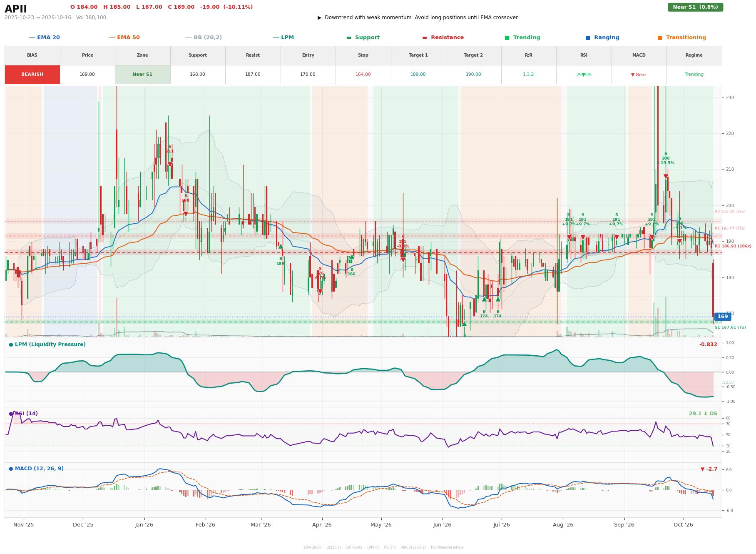The height and width of the screenshot is (554, 756).
Task: Toggle the LPM legend entry
Action: click(x=283, y=37)
